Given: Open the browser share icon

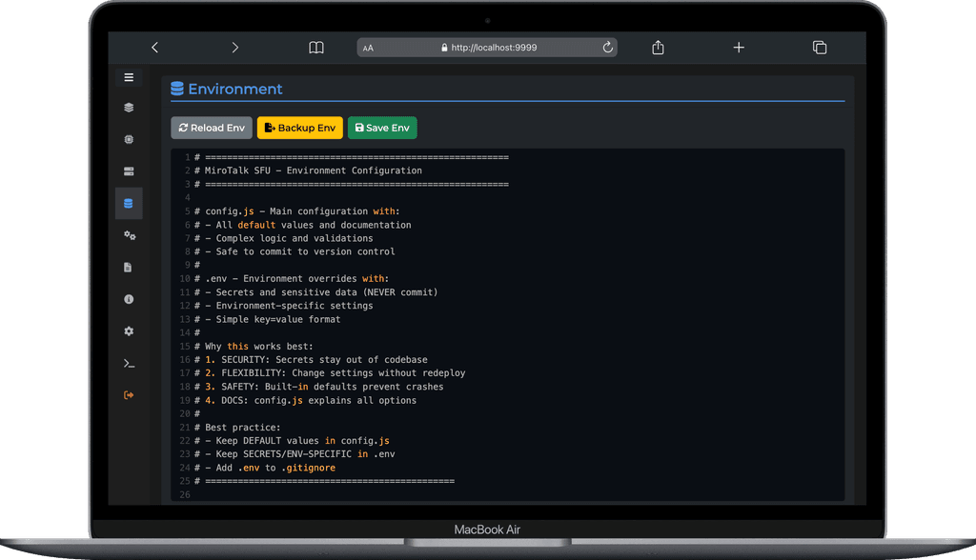Looking at the screenshot, I should point(658,48).
